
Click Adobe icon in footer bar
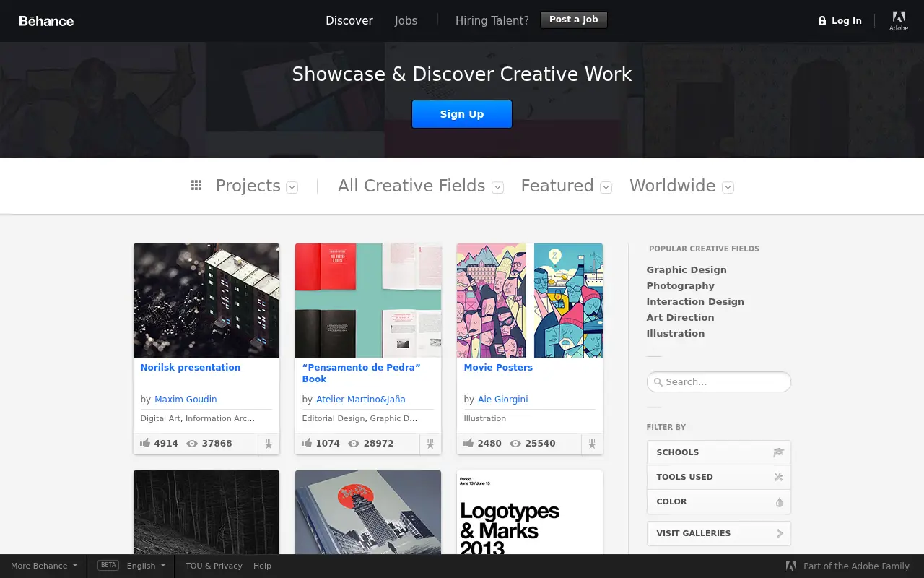click(791, 566)
